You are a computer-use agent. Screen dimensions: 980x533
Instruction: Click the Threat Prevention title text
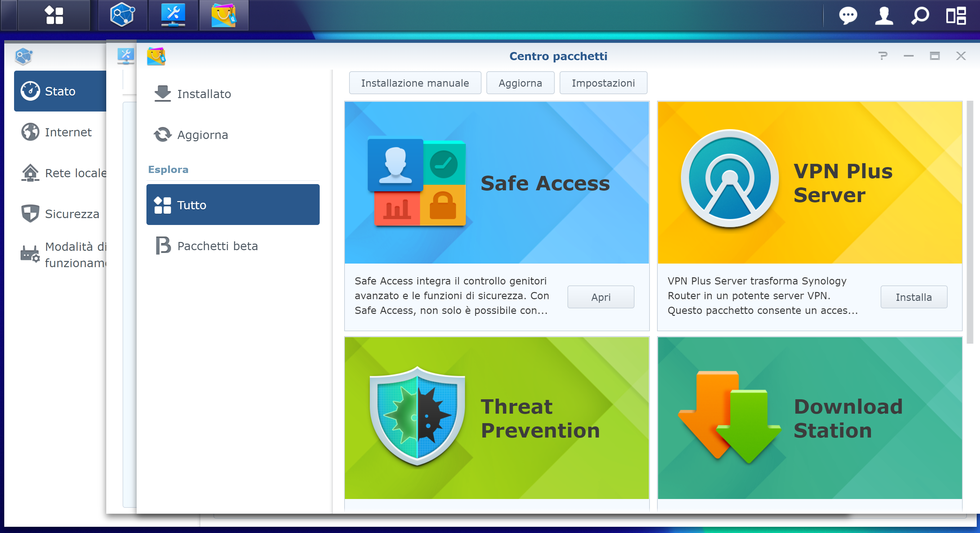click(x=540, y=418)
